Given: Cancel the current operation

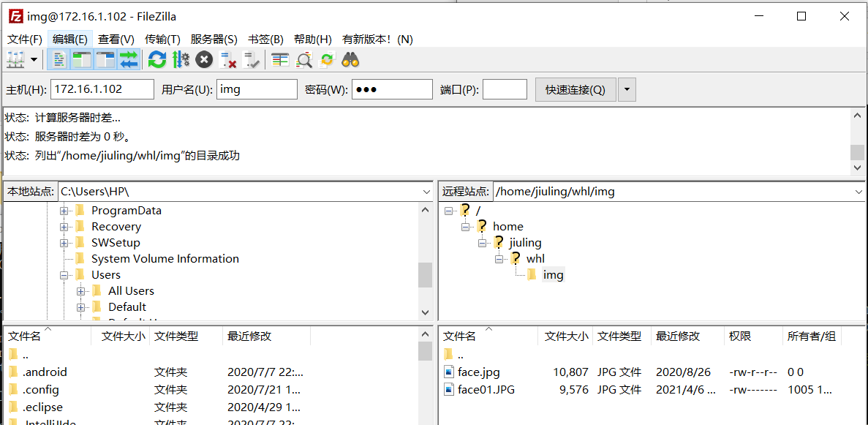Looking at the screenshot, I should [204, 59].
